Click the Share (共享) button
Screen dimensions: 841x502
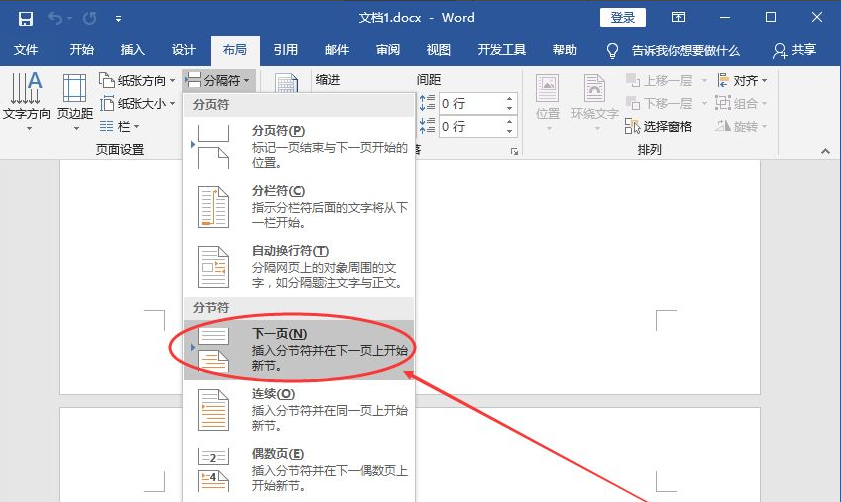click(795, 50)
